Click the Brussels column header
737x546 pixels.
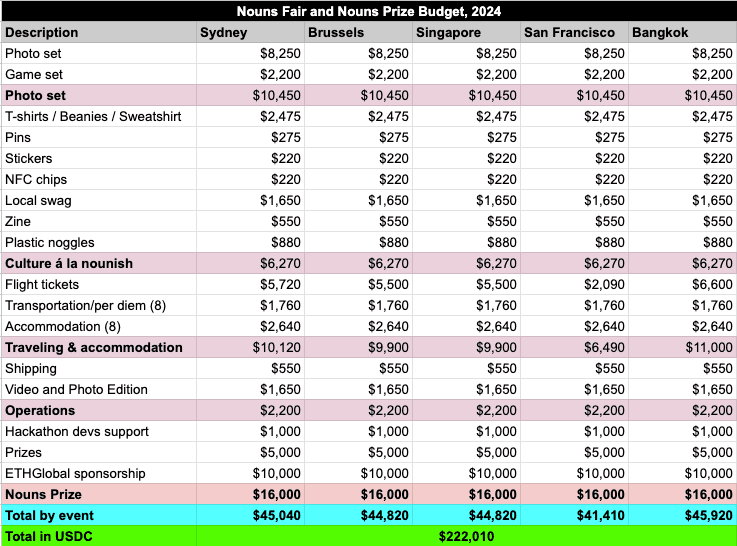[336, 32]
